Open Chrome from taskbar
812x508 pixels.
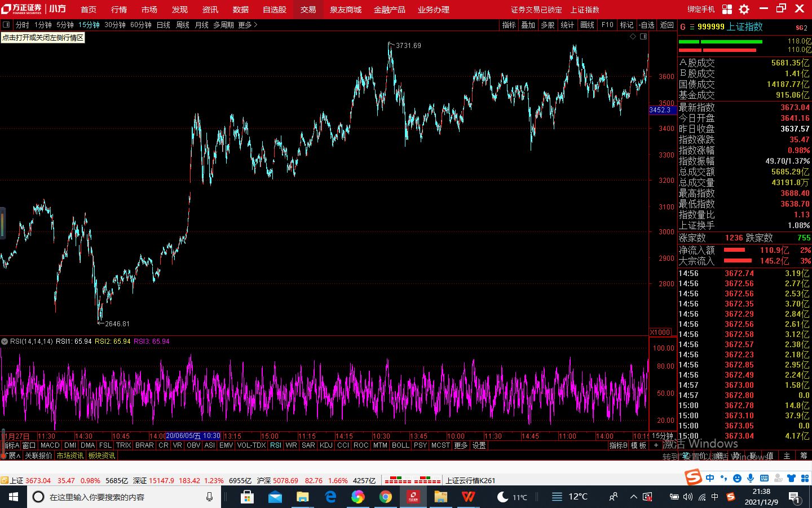click(386, 497)
